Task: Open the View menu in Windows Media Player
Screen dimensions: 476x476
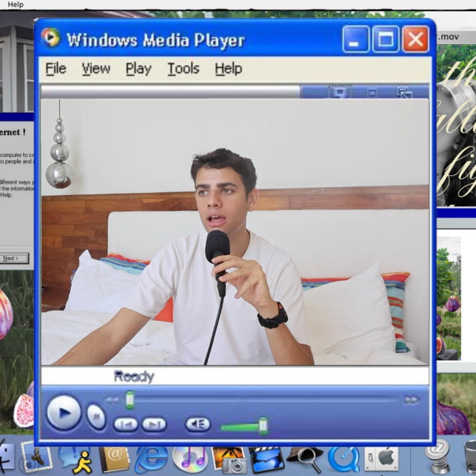Action: point(96,68)
